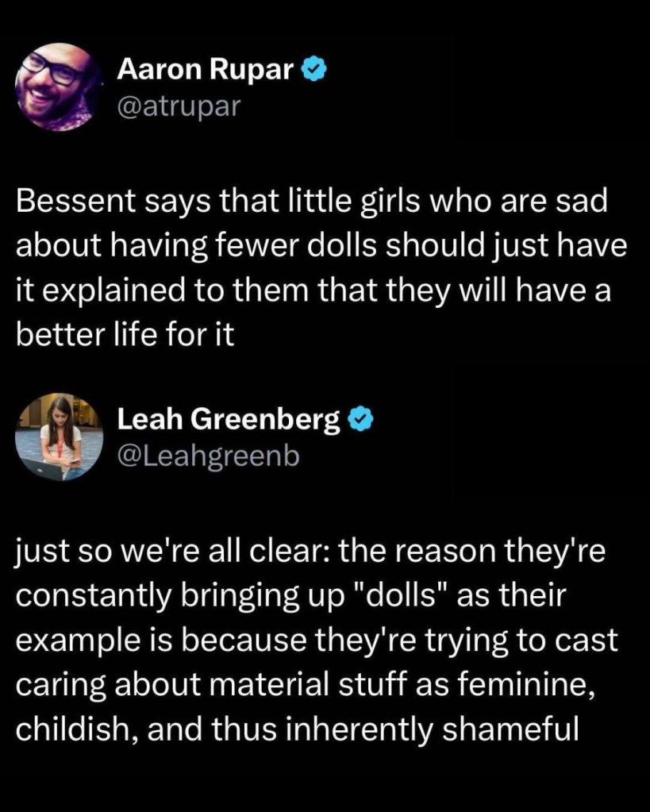Visit the @Leahgreenb handle
This screenshot has height=812, width=650.
pyautogui.click(x=208, y=456)
